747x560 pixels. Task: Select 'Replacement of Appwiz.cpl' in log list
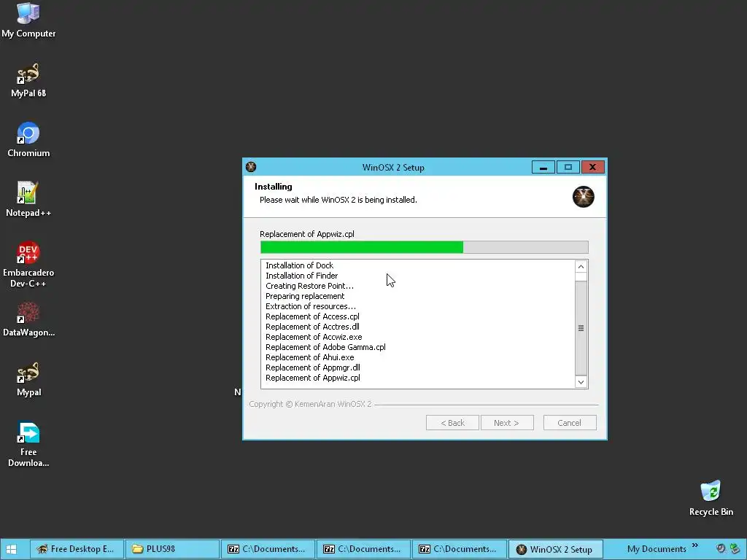(312, 378)
